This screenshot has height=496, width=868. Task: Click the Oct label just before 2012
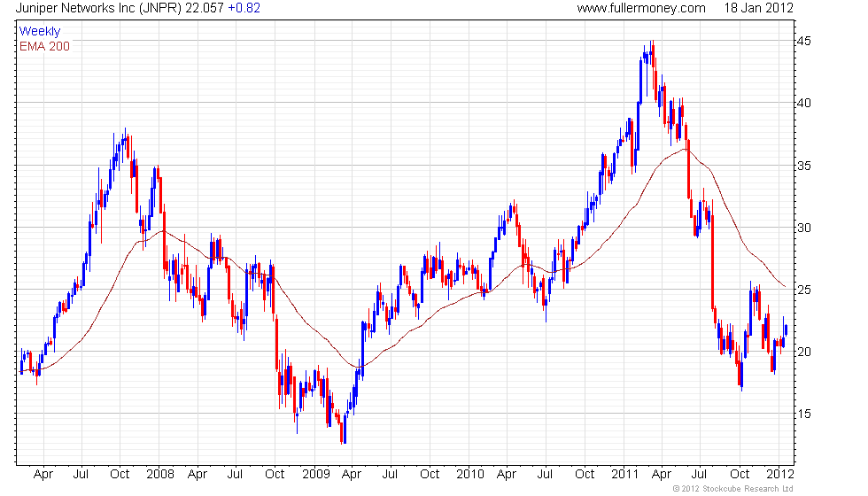[740, 475]
